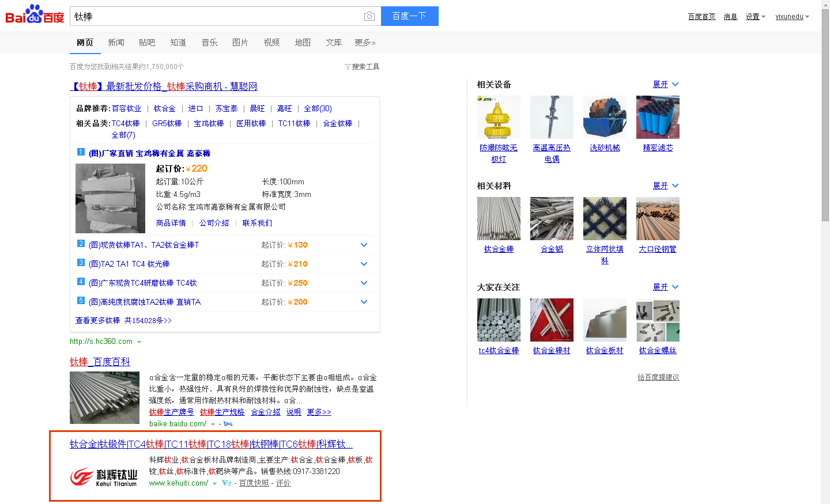Open 搜索工具 filter
This screenshot has height=504, width=830.
coord(362,67)
